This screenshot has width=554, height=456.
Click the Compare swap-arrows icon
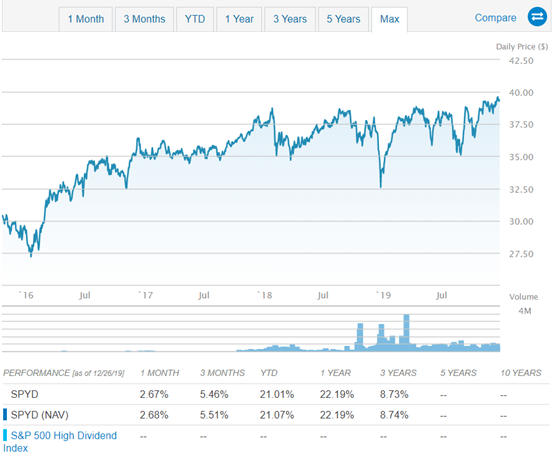[537, 17]
